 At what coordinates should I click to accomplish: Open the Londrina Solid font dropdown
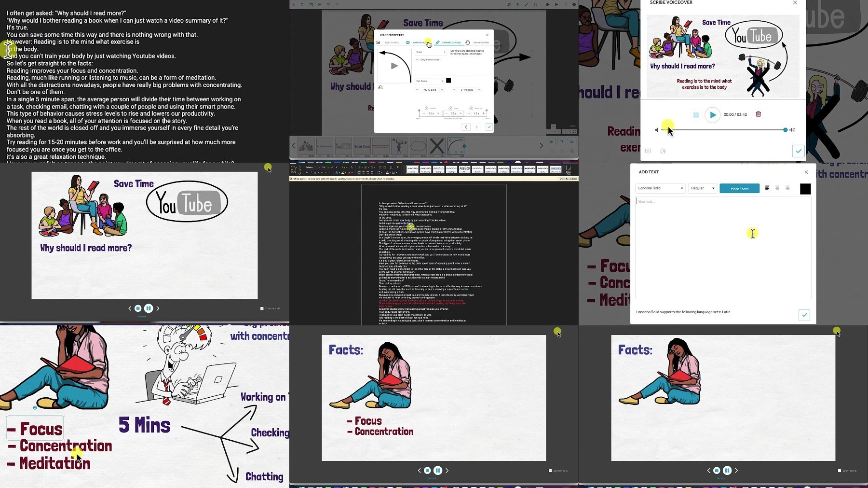pos(660,188)
